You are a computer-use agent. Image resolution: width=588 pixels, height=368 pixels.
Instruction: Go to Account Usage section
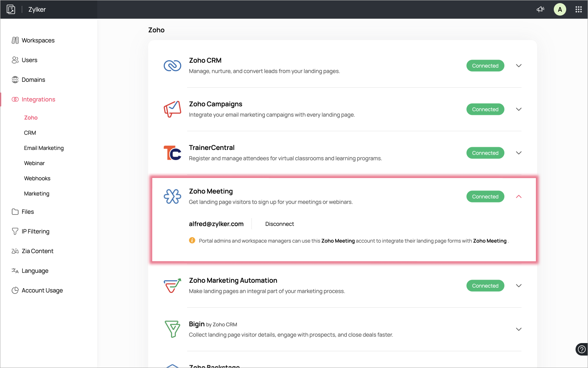(42, 291)
